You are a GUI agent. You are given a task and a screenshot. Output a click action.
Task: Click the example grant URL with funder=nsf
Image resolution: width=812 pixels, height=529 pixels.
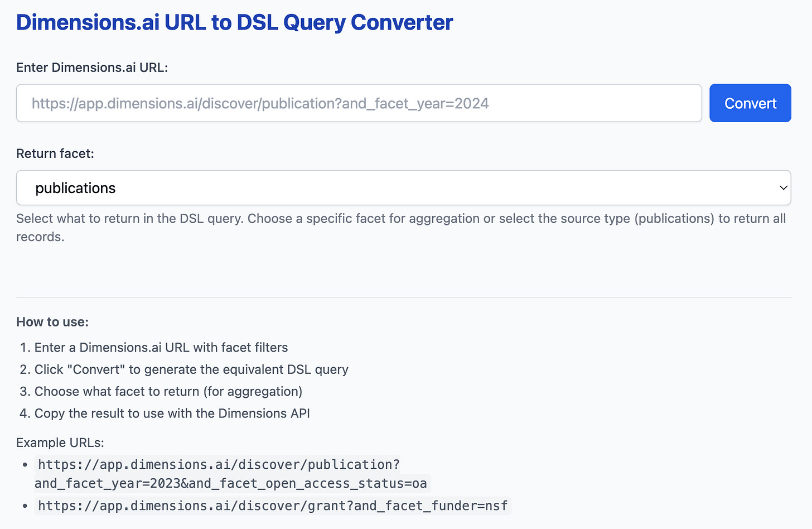pos(273,506)
